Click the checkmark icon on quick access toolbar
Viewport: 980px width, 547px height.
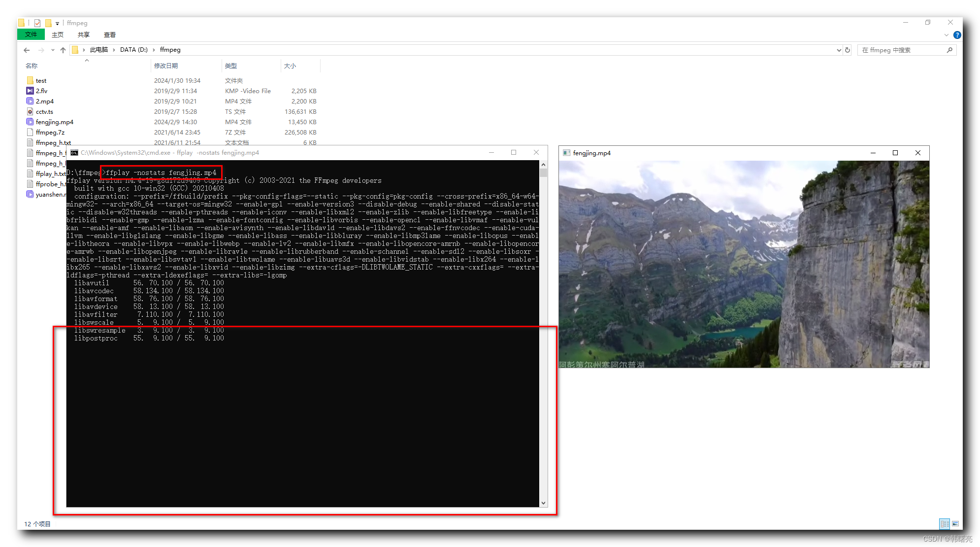(x=37, y=23)
